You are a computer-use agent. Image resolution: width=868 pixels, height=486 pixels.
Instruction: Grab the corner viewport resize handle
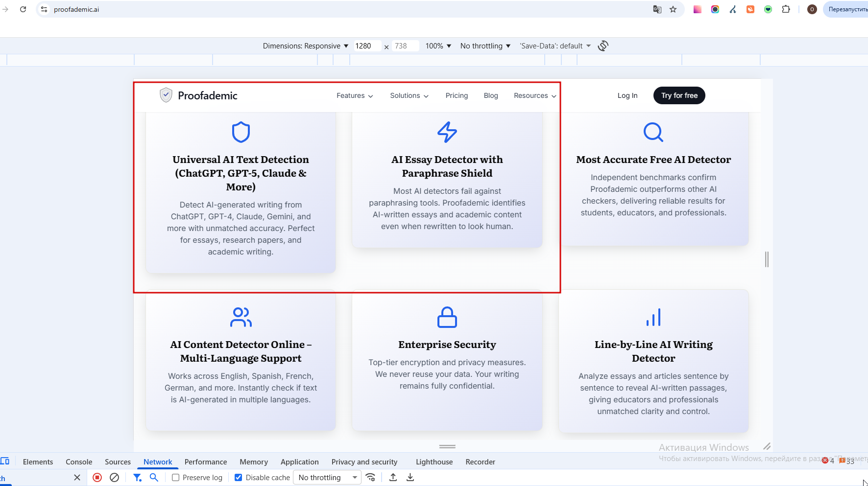point(767,446)
